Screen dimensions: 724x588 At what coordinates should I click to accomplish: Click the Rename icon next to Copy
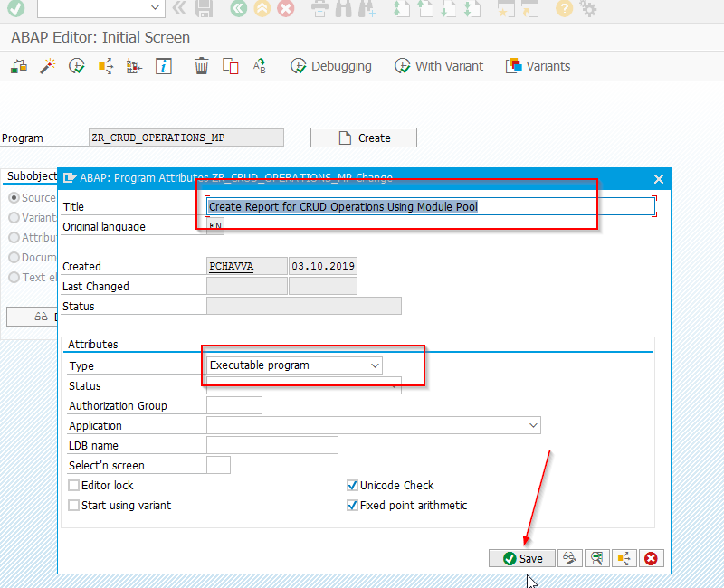[x=260, y=65]
